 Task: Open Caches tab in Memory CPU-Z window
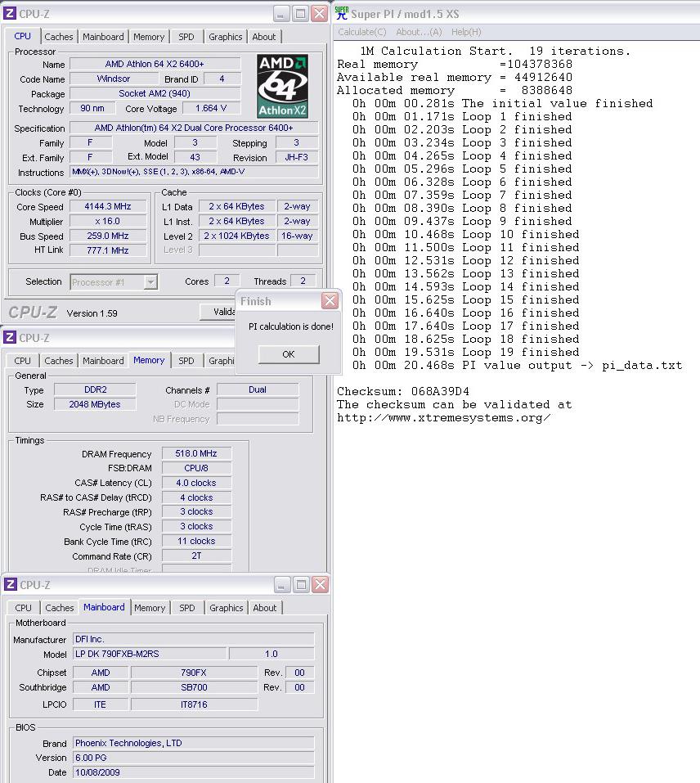(58, 361)
